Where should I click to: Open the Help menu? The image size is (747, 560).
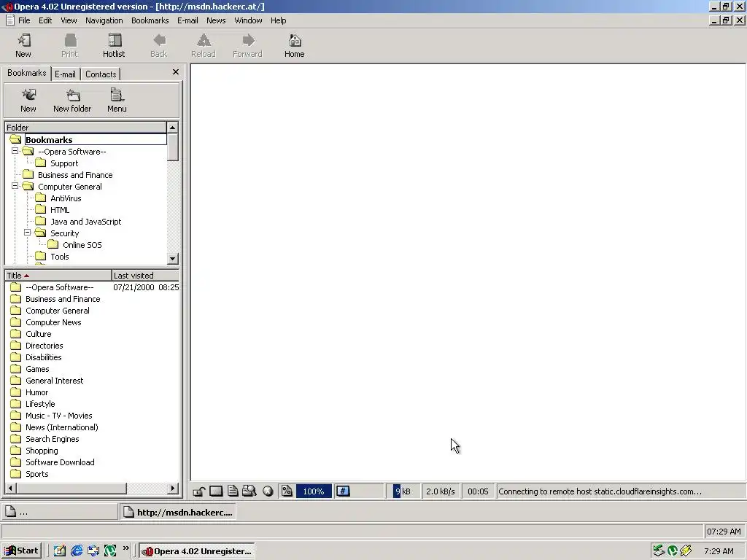278,20
